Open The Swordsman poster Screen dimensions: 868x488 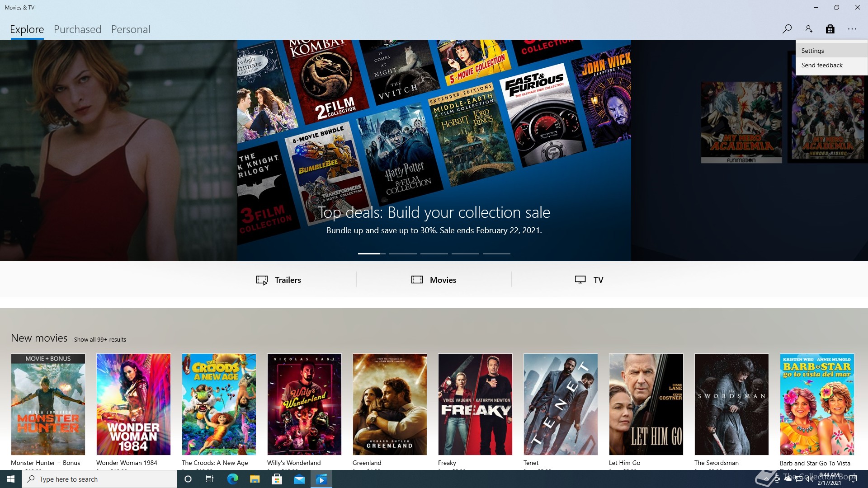tap(731, 404)
